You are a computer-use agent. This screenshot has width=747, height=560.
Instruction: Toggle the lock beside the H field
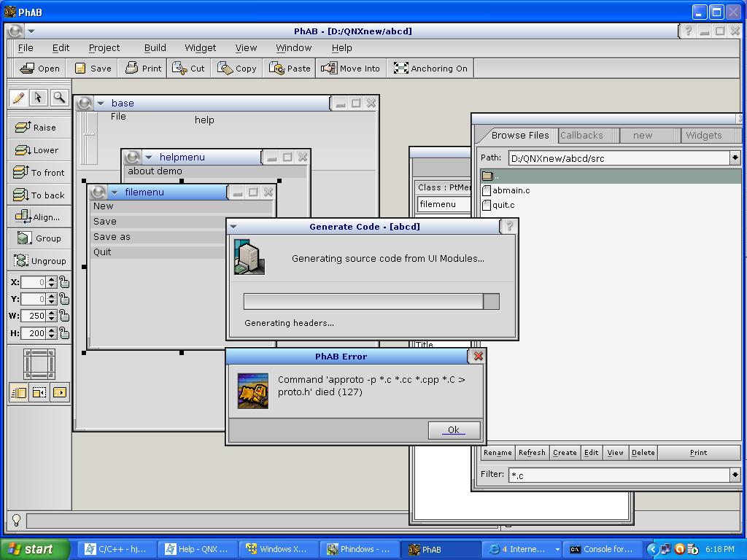point(65,333)
